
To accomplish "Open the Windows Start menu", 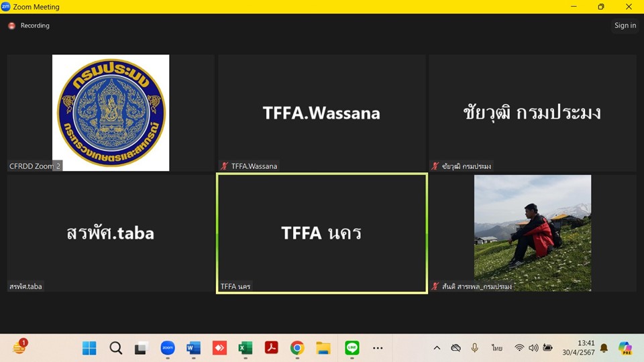I will coord(89,348).
